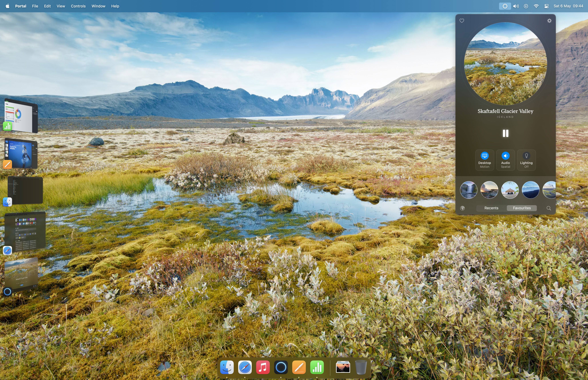Open the sound volume menu bar item
This screenshot has width=588, height=380.
(516, 6)
